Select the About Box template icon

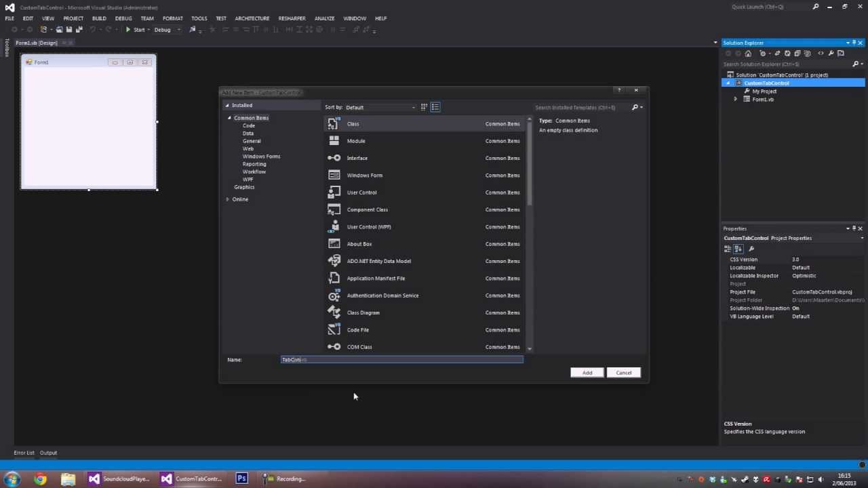(x=334, y=244)
